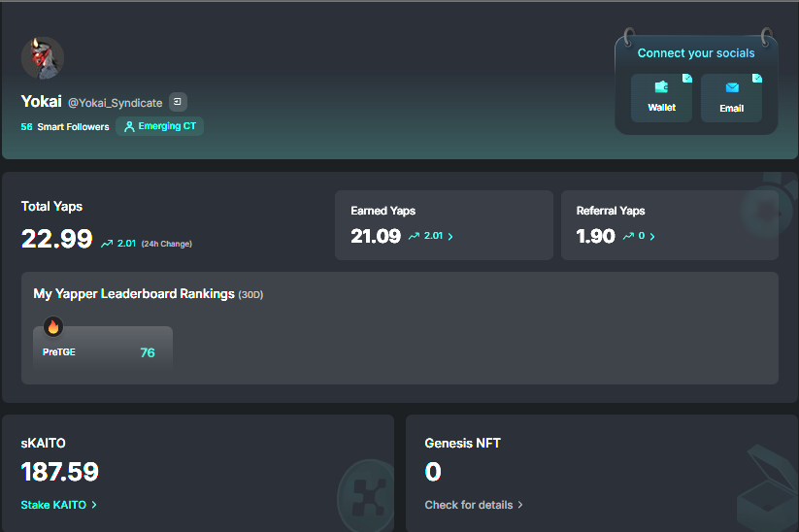799x532 pixels.
Task: Click the edit corner icon on Email card
Action: (x=757, y=78)
